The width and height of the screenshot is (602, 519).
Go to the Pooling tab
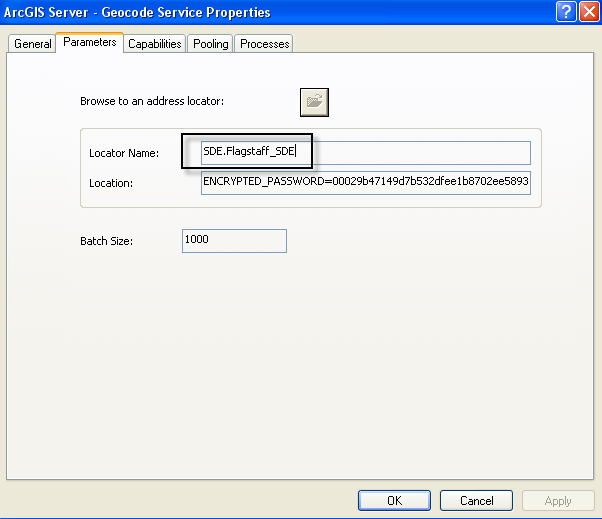point(211,44)
